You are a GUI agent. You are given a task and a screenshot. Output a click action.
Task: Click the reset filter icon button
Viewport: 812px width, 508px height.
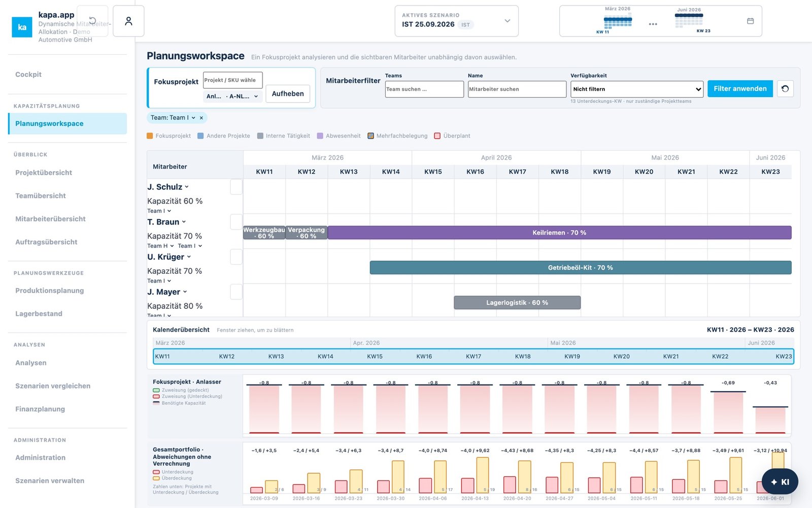click(x=785, y=88)
